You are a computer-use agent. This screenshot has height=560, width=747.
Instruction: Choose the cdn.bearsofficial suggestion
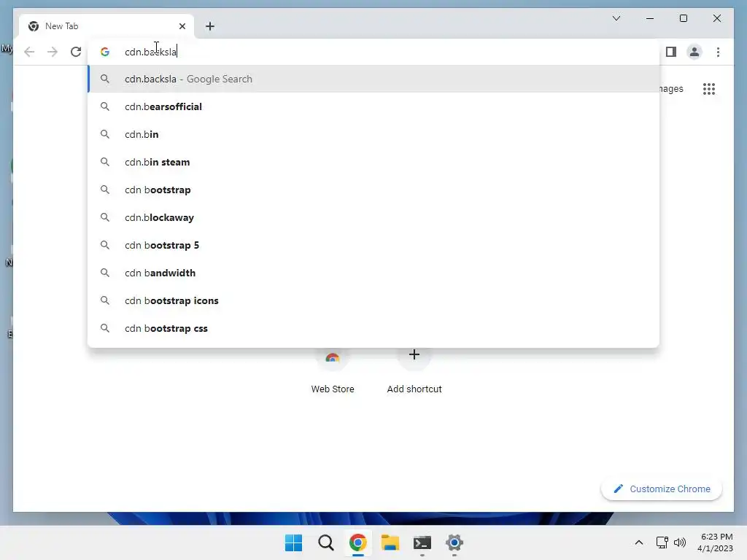[x=373, y=106]
